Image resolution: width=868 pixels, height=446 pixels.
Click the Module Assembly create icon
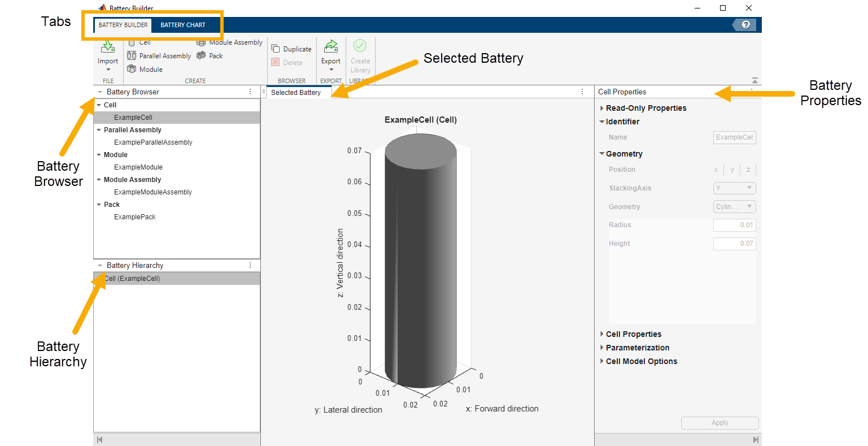[201, 43]
